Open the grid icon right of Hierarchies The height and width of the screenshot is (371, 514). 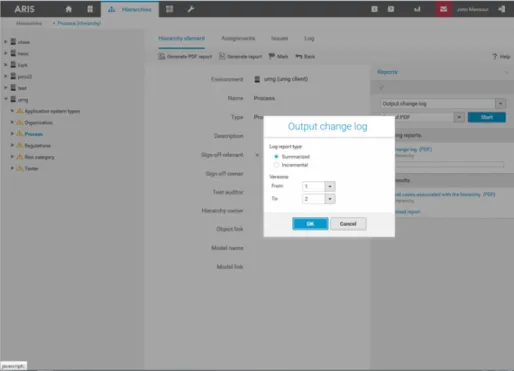point(169,9)
